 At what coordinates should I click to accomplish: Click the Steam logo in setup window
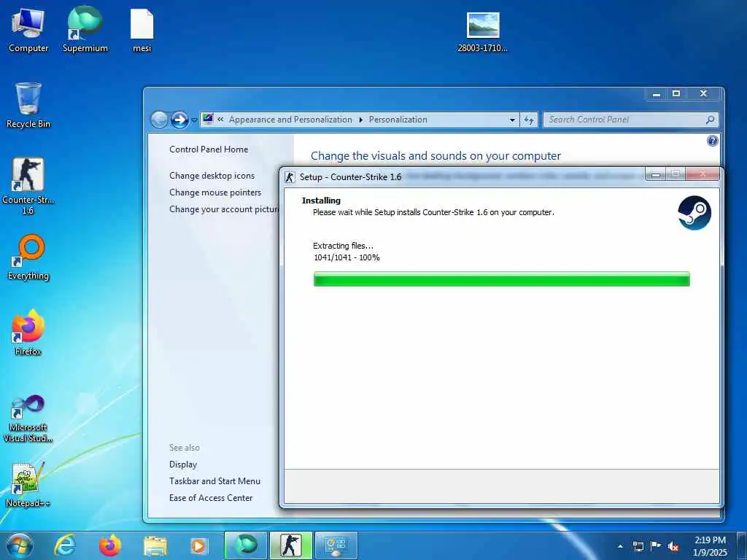(x=694, y=213)
